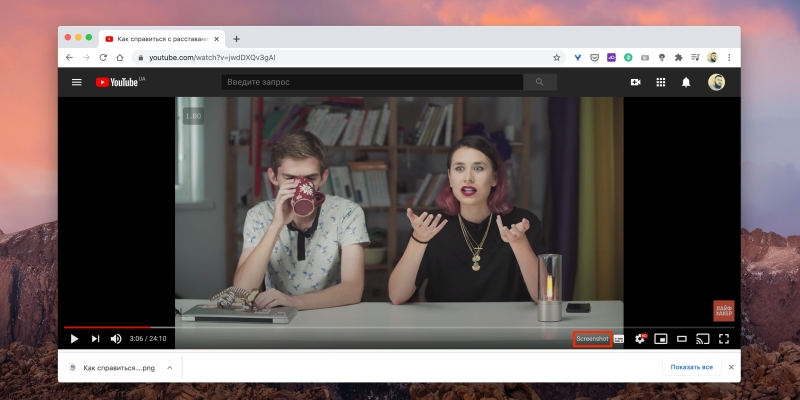Bookmark this page with the star
The width and height of the screenshot is (800, 400).
click(557, 58)
